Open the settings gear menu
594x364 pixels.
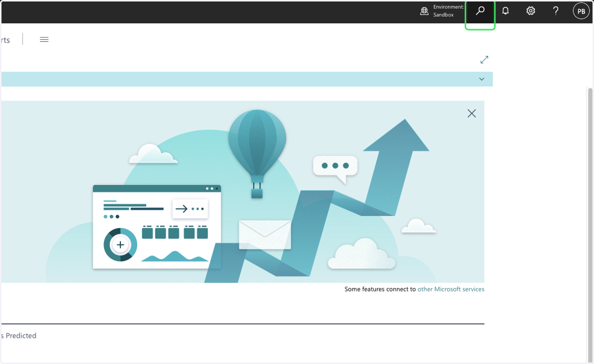point(531,11)
